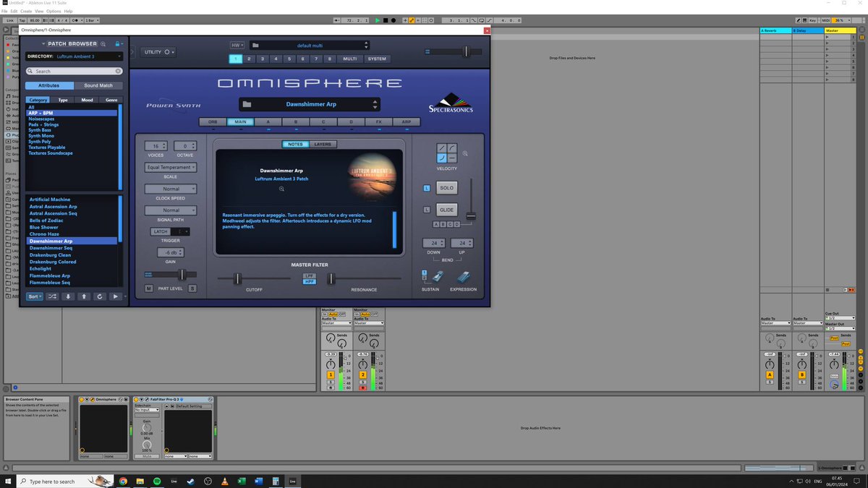This screenshot has height=488, width=868.
Task: Open the Create menu in Ableton
Action: [x=25, y=12]
